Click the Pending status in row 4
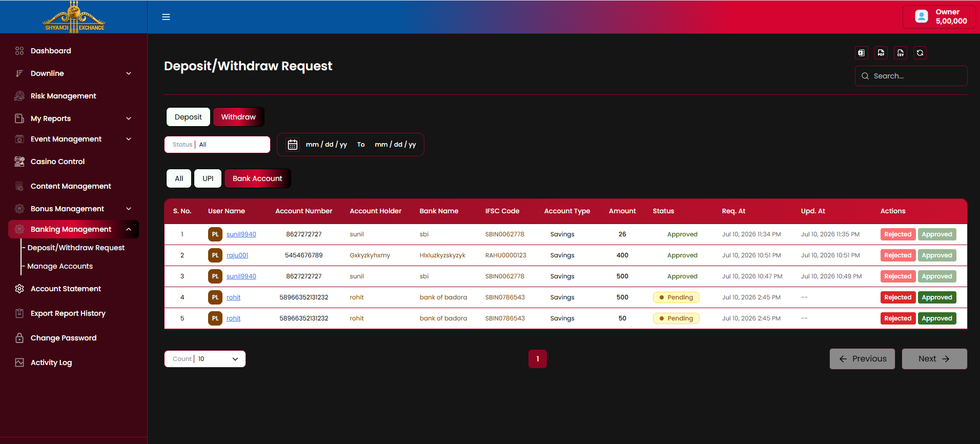980x444 pixels. (x=676, y=297)
